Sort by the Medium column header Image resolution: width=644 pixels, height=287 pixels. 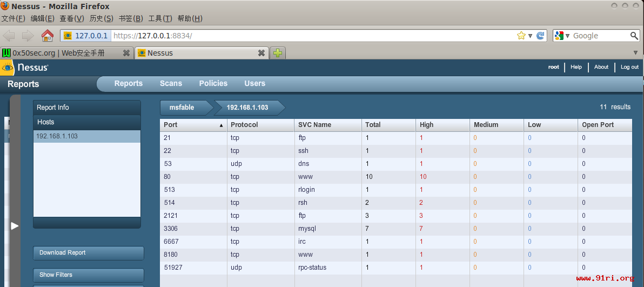click(497, 125)
